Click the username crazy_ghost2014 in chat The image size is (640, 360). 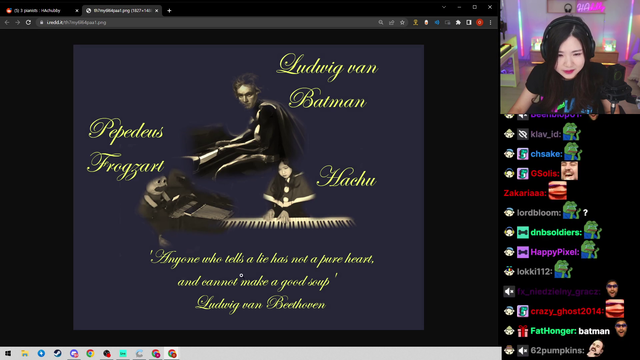(x=567, y=311)
